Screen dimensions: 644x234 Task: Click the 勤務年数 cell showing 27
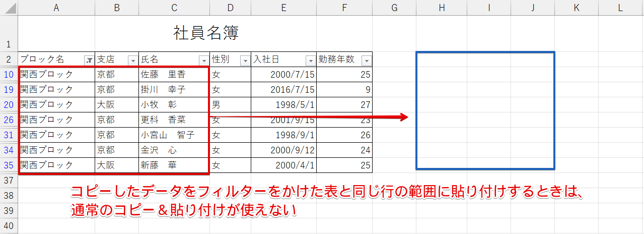[x=344, y=105]
